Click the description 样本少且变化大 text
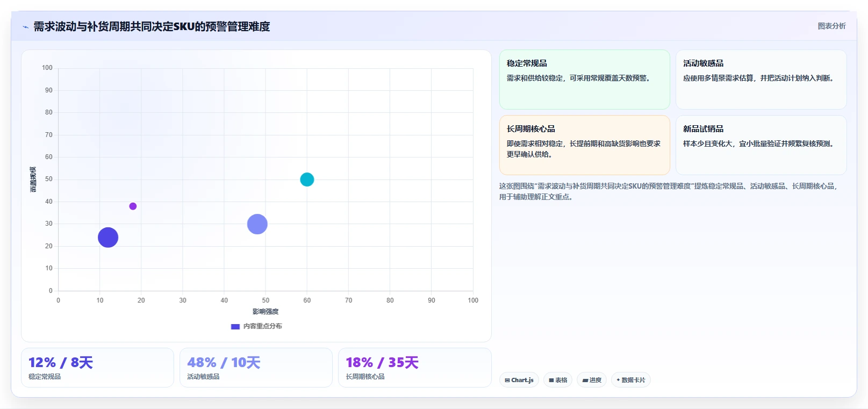This screenshot has height=409, width=868. (759, 144)
